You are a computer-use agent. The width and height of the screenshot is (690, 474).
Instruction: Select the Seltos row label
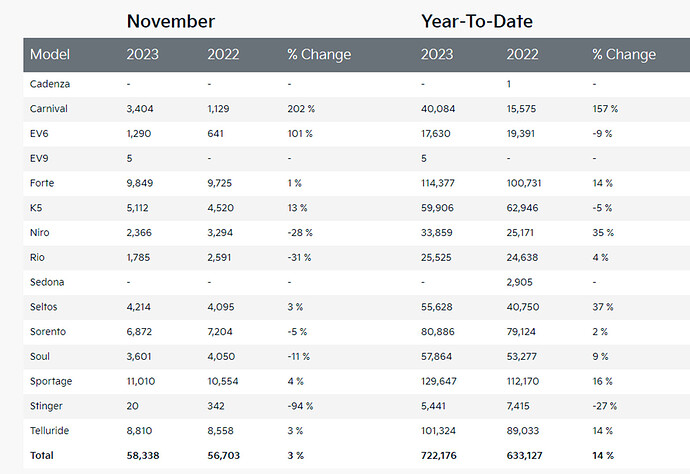(x=47, y=306)
